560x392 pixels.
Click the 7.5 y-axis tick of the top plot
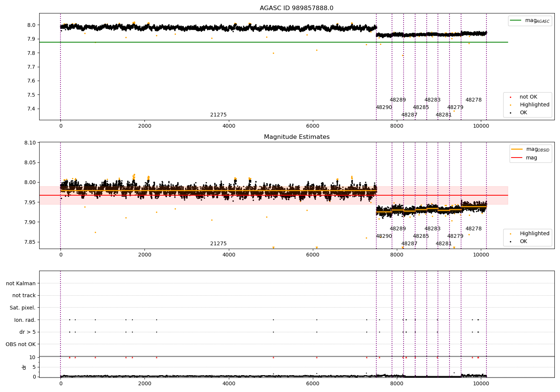point(31,95)
